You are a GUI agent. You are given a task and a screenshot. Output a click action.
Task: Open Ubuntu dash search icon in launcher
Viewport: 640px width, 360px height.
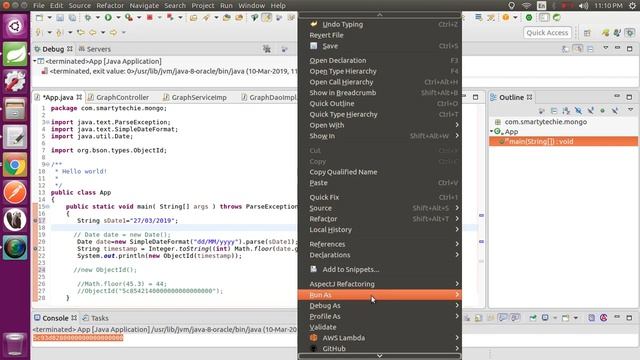coord(15,26)
